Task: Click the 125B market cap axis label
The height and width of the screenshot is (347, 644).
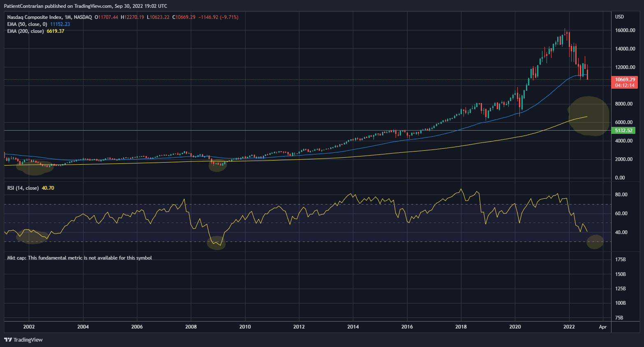Action: (x=621, y=289)
